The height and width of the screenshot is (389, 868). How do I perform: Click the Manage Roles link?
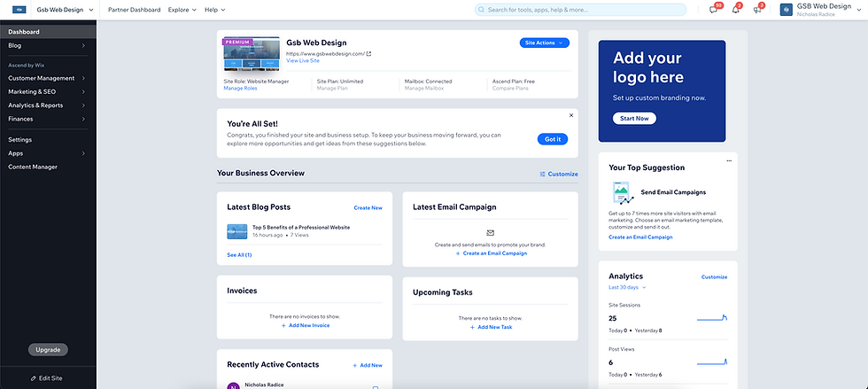tap(240, 88)
